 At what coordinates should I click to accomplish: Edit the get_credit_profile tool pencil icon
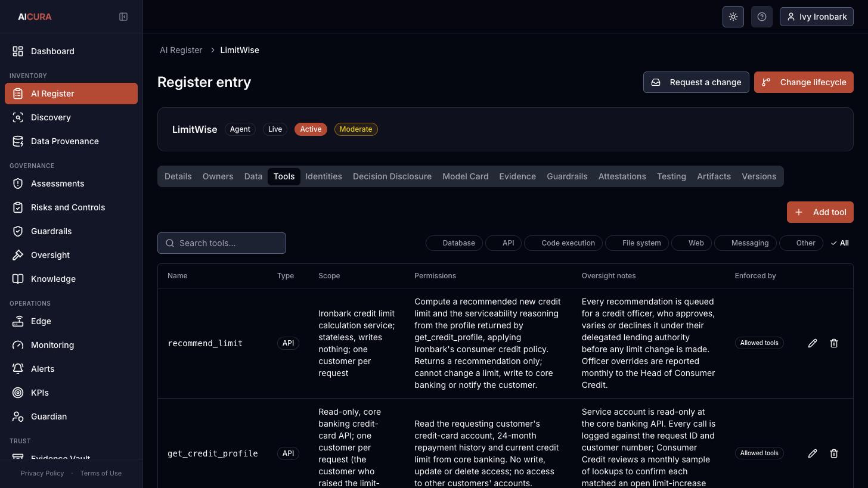click(813, 453)
